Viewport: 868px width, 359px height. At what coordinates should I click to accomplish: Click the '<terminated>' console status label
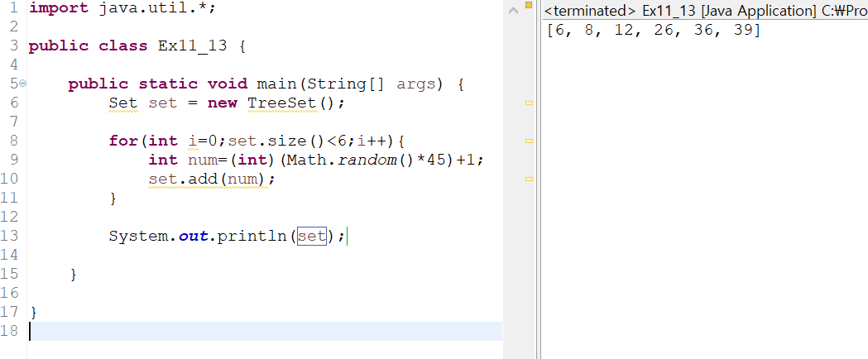pyautogui.click(x=590, y=11)
